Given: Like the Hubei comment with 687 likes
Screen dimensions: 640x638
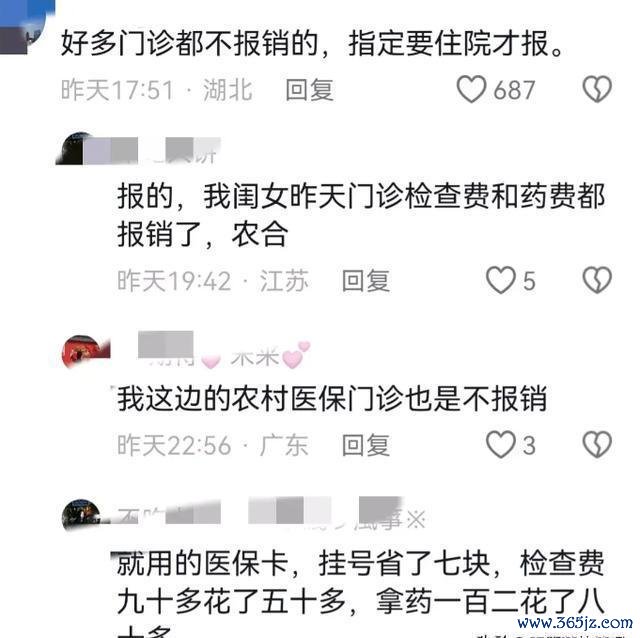Looking at the screenshot, I should coord(471,89).
